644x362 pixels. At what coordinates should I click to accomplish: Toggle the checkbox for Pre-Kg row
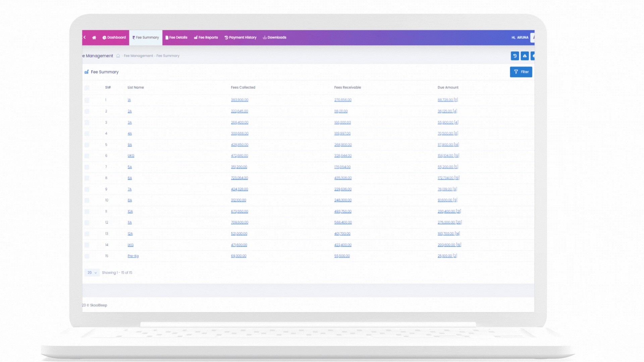[x=87, y=256]
